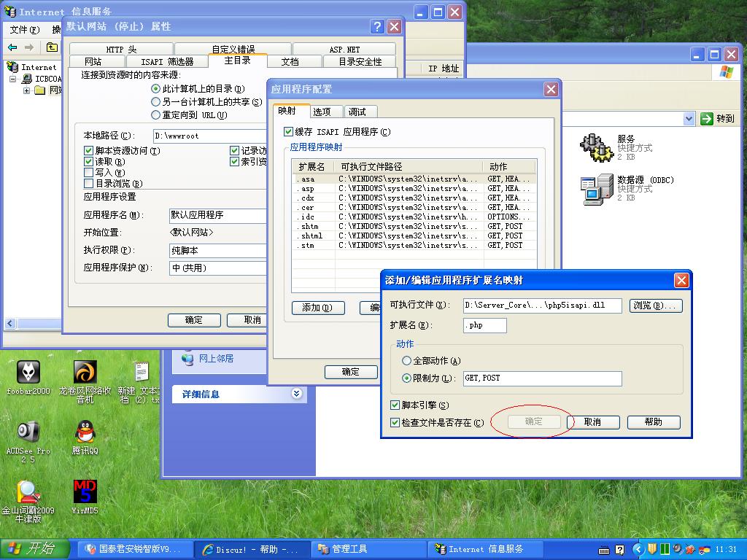This screenshot has height=560, width=747.
Task: Toggle 缓存 ISAPI 应用程序 checkbox
Action: coord(288,131)
